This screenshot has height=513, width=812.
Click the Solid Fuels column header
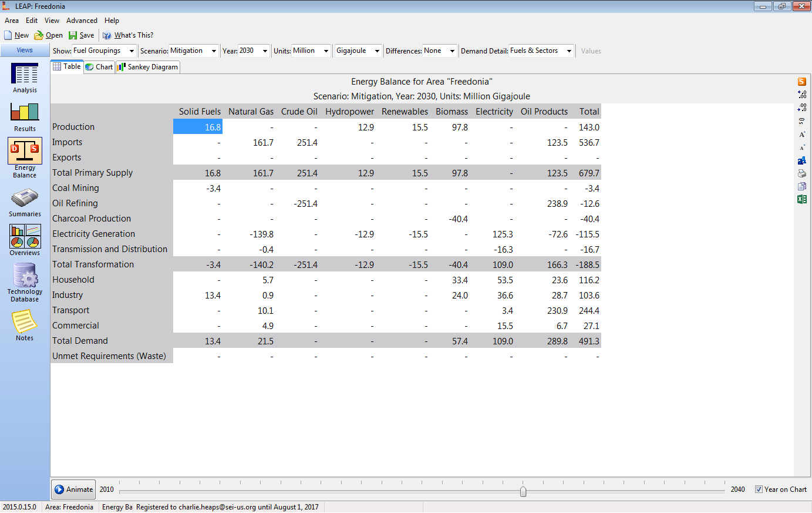tap(200, 112)
